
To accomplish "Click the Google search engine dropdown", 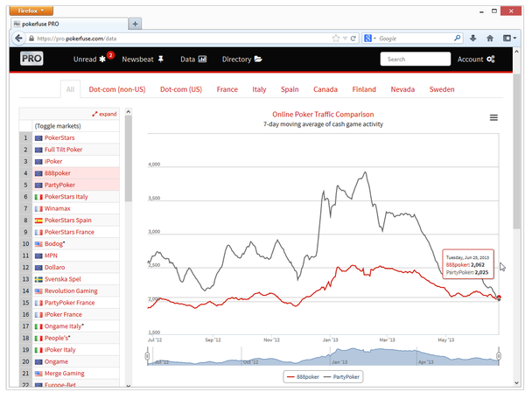I will tap(370, 38).
